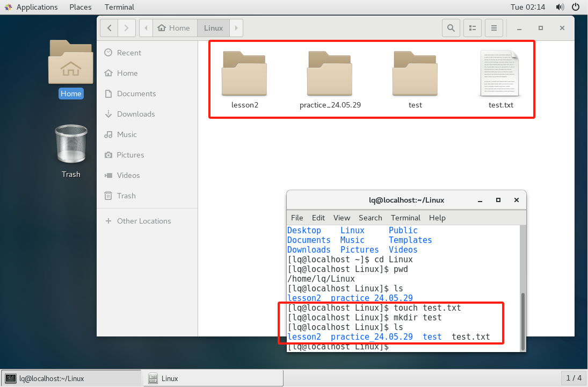588x387 pixels.
Task: Open Videos in the sidebar
Action: tap(147, 175)
